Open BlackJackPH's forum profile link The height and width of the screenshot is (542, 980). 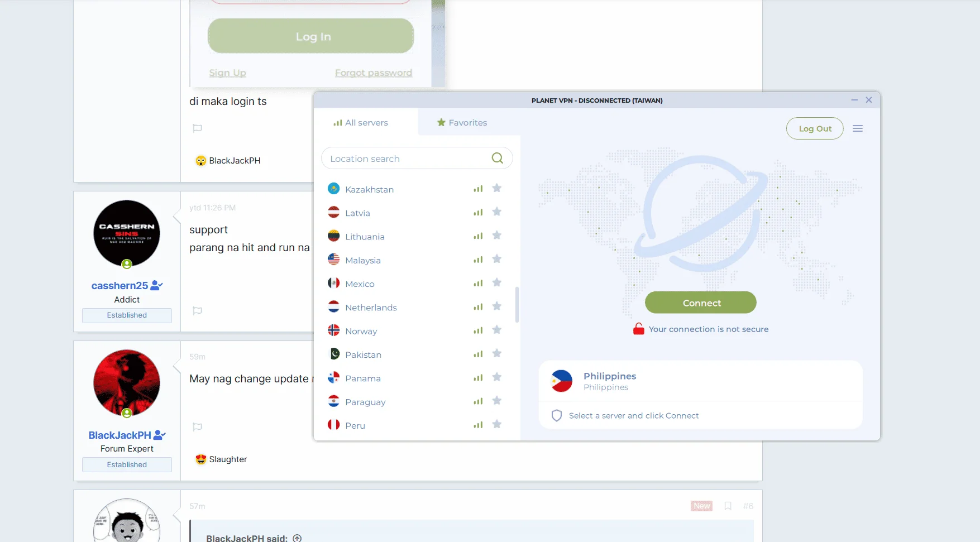pos(119,435)
